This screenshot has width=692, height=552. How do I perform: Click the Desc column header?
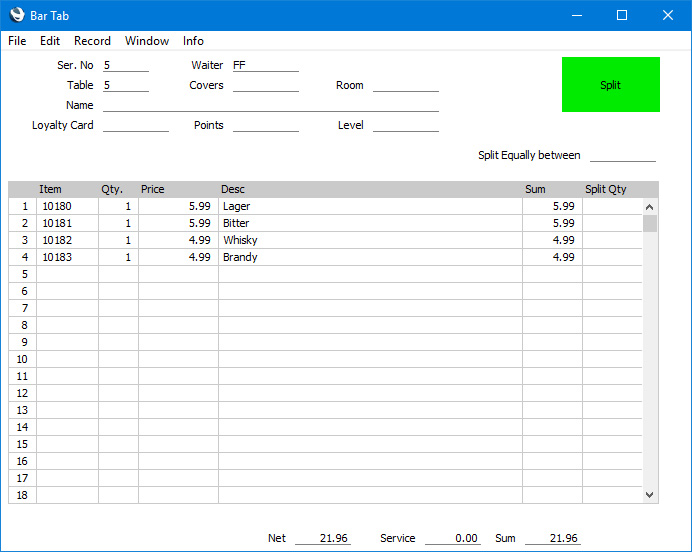233,189
